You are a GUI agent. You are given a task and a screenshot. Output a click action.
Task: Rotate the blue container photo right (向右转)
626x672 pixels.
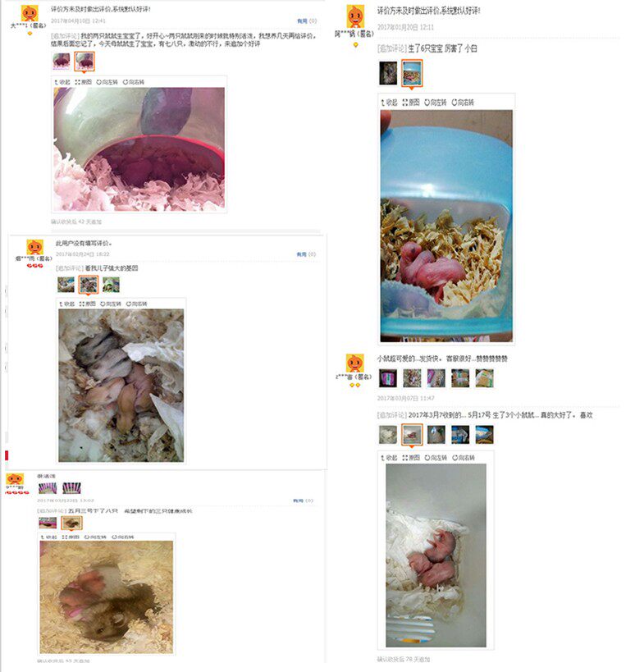tap(463, 103)
